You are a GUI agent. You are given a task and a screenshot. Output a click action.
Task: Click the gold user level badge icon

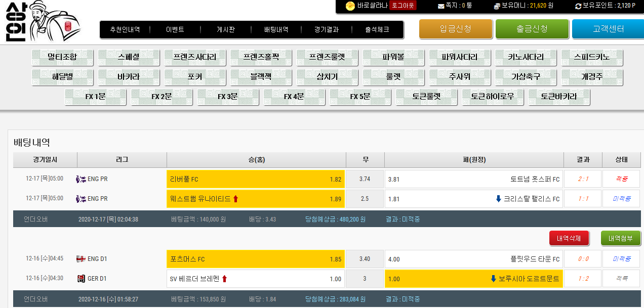pos(350,6)
